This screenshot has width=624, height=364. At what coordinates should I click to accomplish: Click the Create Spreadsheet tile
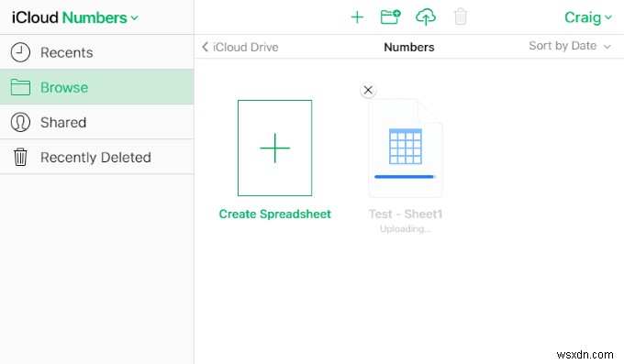(274, 148)
